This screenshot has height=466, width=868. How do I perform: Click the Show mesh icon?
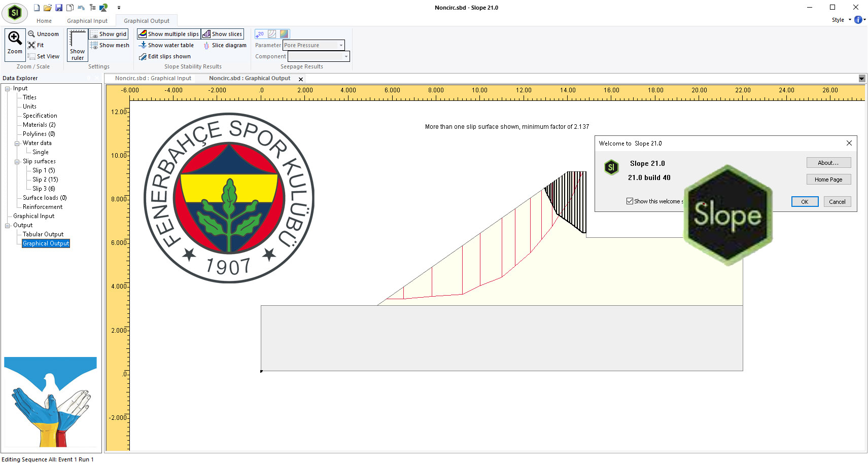coord(110,45)
